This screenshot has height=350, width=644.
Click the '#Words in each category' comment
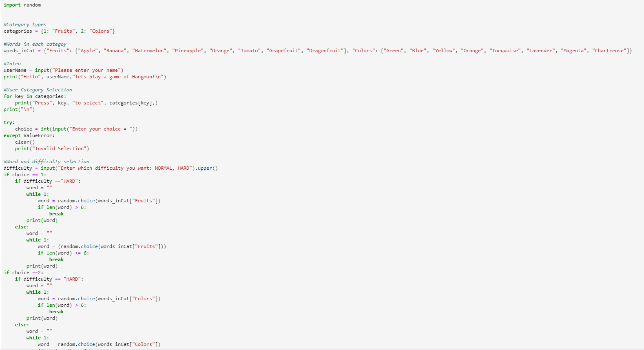tap(35, 44)
